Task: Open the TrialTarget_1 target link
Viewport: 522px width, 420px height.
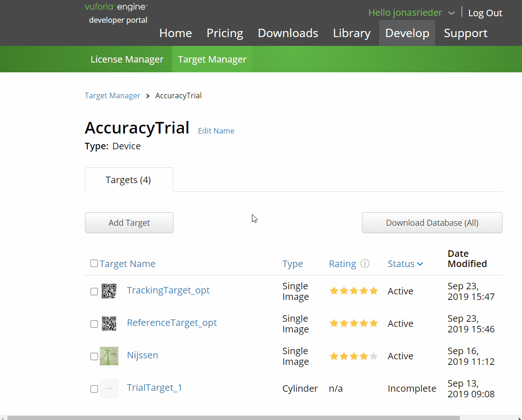Action: 155,388
